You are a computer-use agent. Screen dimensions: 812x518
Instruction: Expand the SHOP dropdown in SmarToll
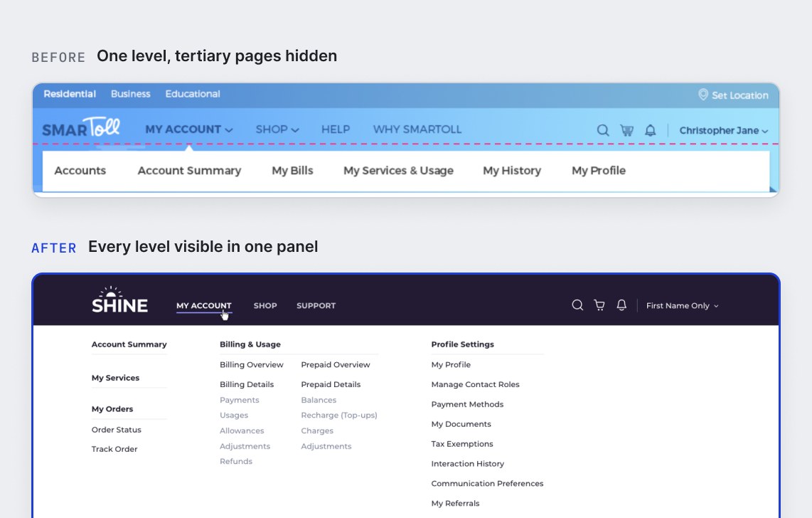click(277, 129)
